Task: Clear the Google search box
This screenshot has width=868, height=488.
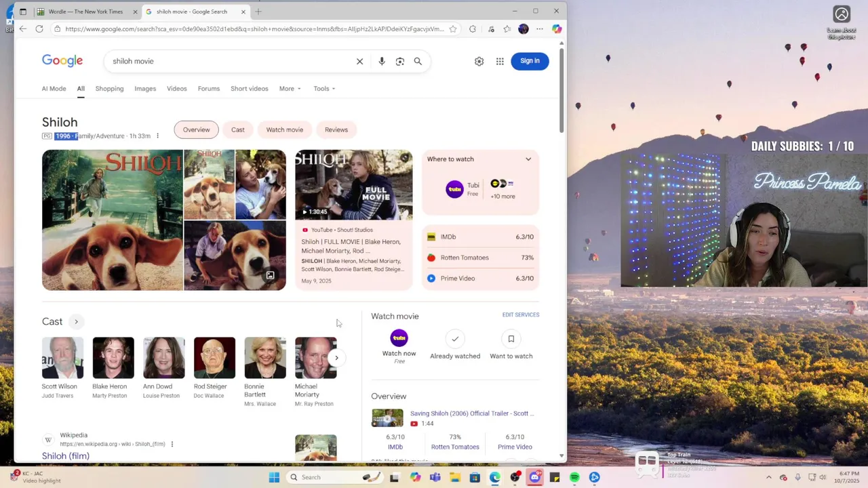Action: pos(360,62)
